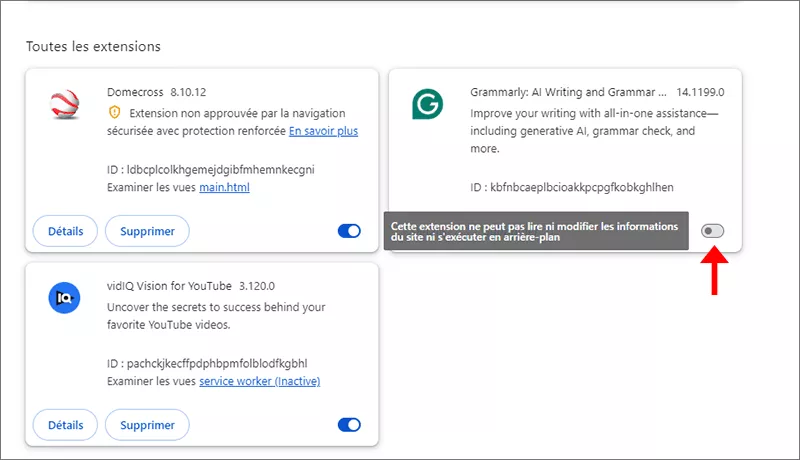
Task: Click the Grammarly extension ID text
Action: tap(572, 187)
